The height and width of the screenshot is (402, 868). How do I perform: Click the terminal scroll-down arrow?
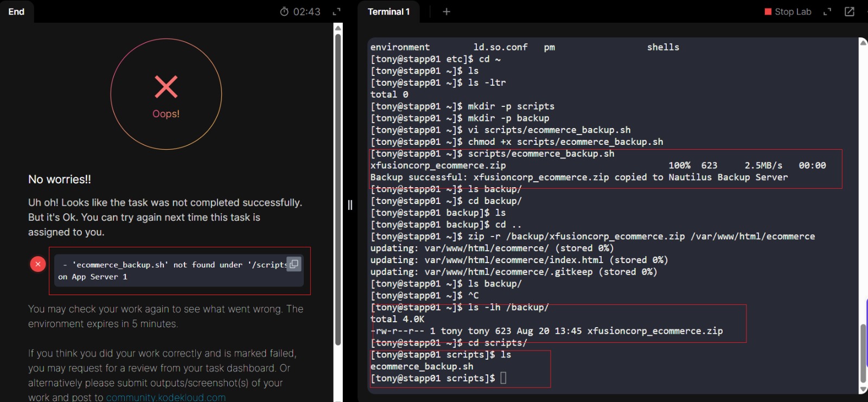coord(863,390)
